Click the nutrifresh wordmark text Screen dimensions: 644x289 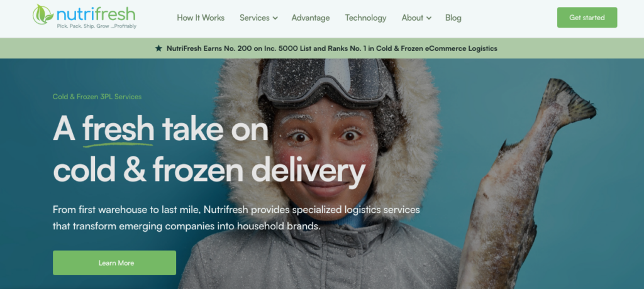(x=96, y=14)
